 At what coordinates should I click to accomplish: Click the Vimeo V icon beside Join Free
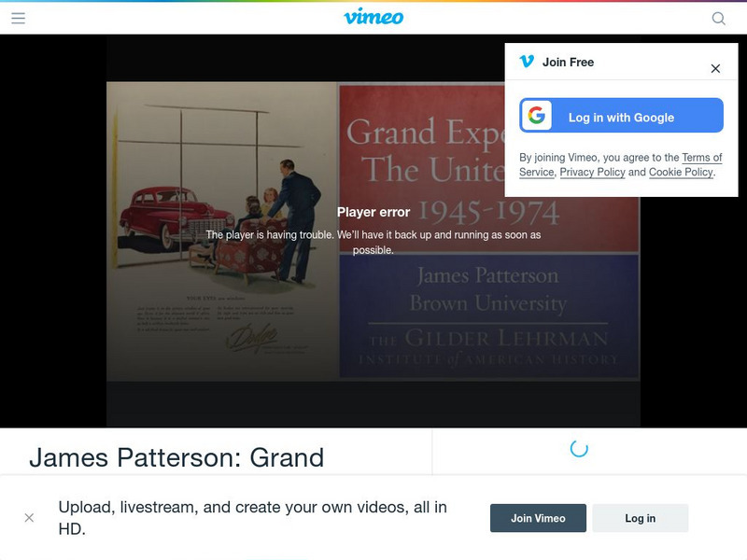point(526,62)
